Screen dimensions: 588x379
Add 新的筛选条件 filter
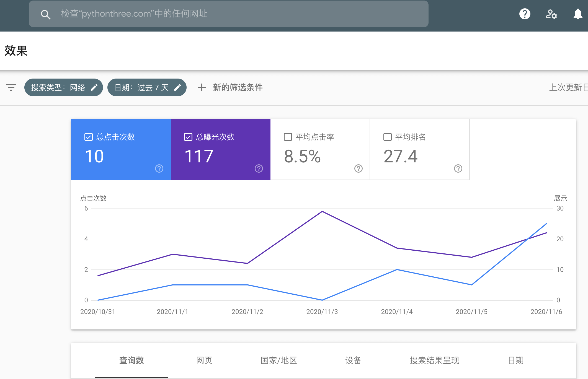[230, 87]
